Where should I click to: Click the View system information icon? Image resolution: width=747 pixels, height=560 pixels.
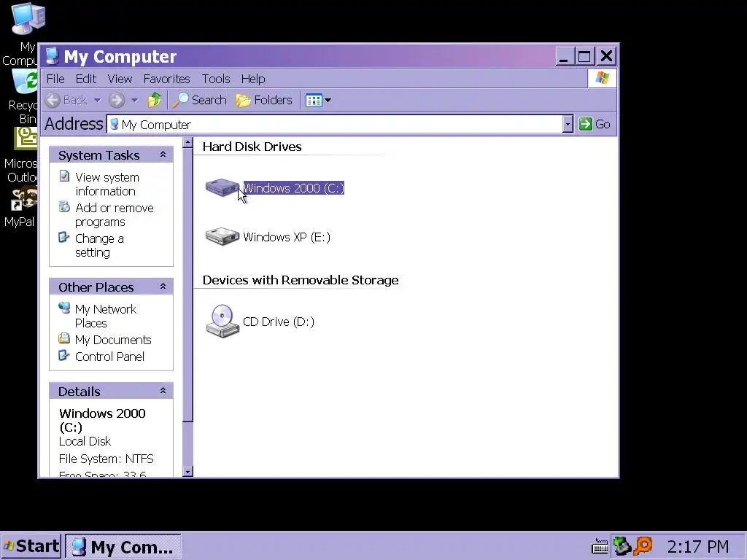64,176
